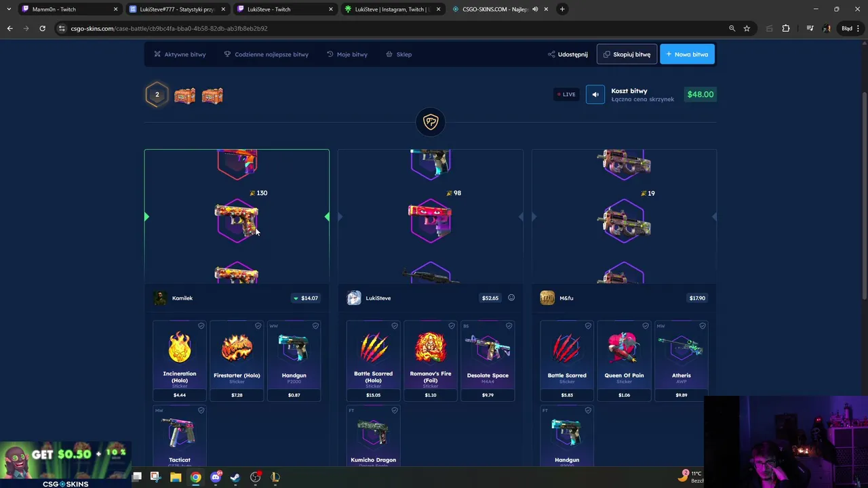Select the first orange case icon
Viewport: 868px width, 488px height.
184,96
